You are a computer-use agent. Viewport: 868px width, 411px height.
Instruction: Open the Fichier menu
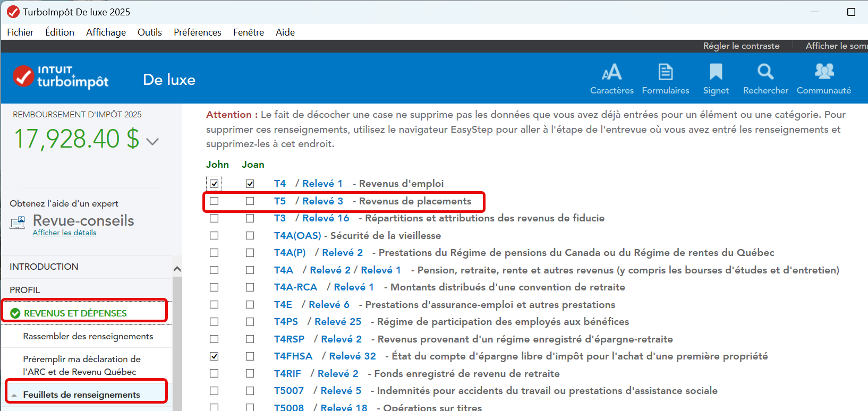[20, 32]
